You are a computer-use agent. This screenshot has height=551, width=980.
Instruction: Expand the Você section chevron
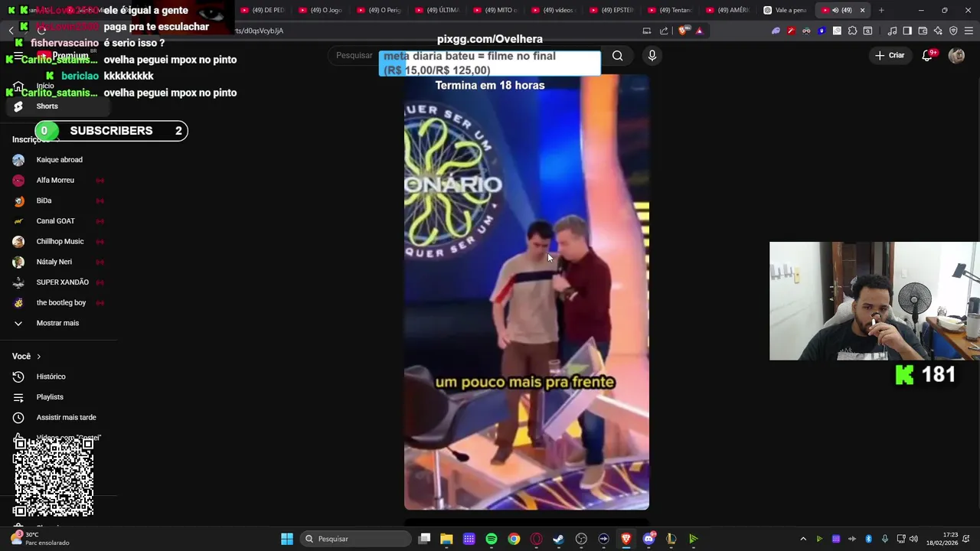click(x=39, y=357)
